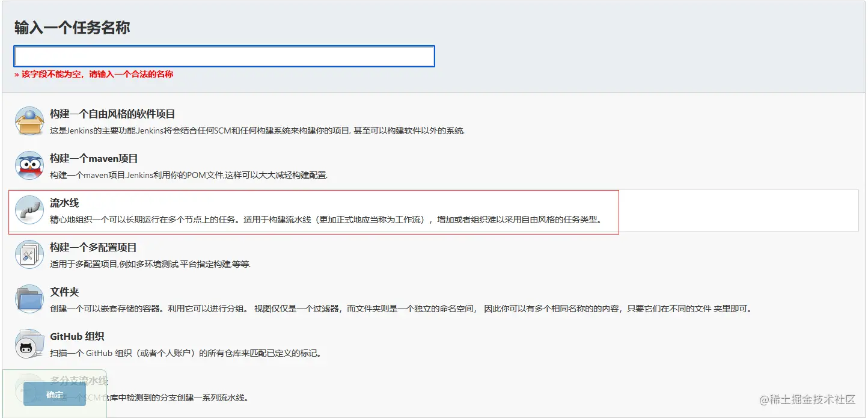Click the description starting 扫描一个 GitHub 组织

tap(186, 353)
